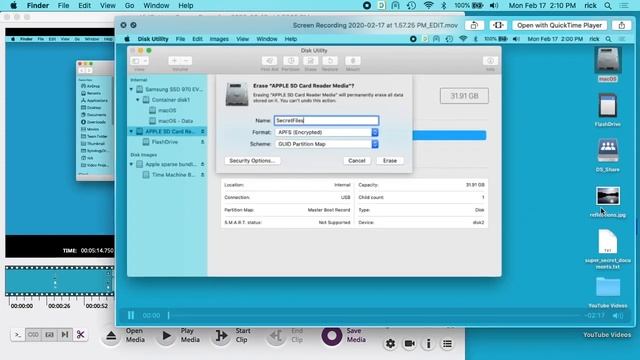Mute the Quick Look video volume icon
Image resolution: width=640 pixels, height=360 pixels.
tap(618, 316)
